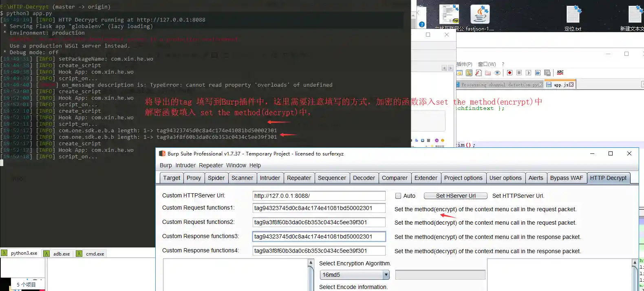The height and width of the screenshot is (291, 644).
Task: Open the Window menu
Action: tap(236, 165)
